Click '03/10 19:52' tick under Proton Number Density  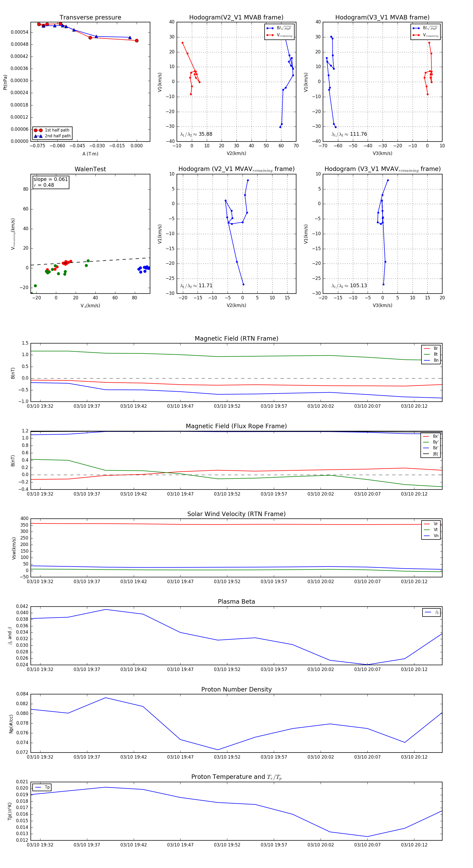coord(227,757)
